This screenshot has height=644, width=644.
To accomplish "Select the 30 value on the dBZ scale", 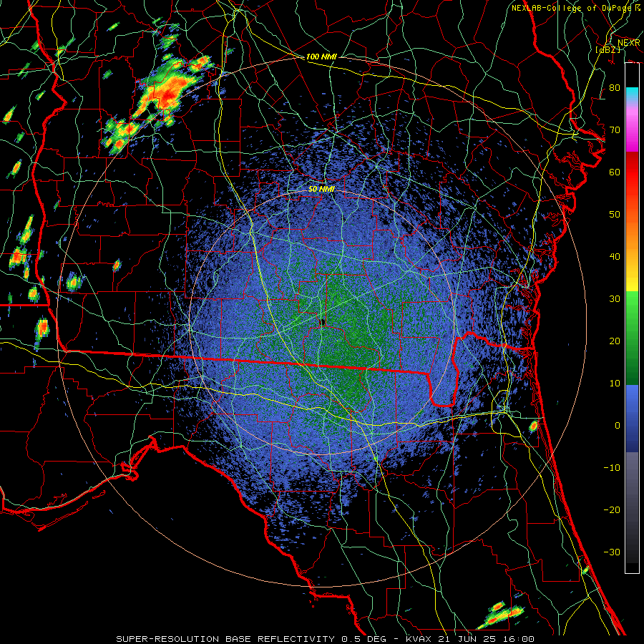I will pos(615,299).
